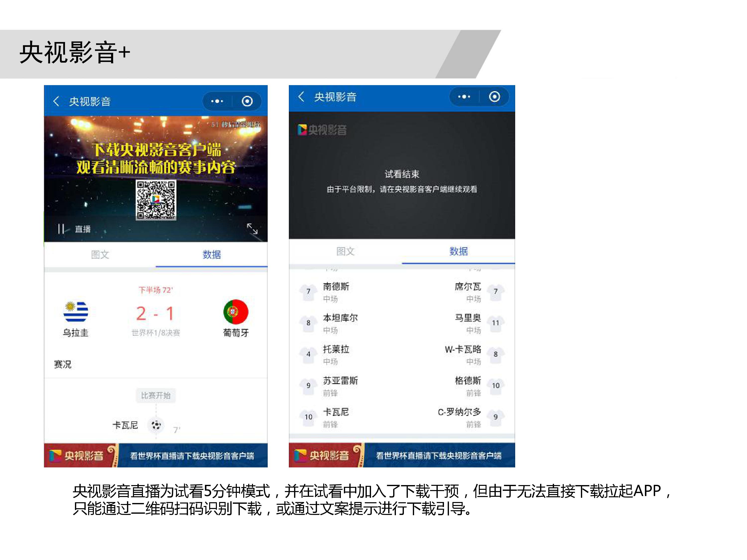747x560 pixels.
Task: Select player W-卡瓦略 in lineup
Action: point(463,349)
